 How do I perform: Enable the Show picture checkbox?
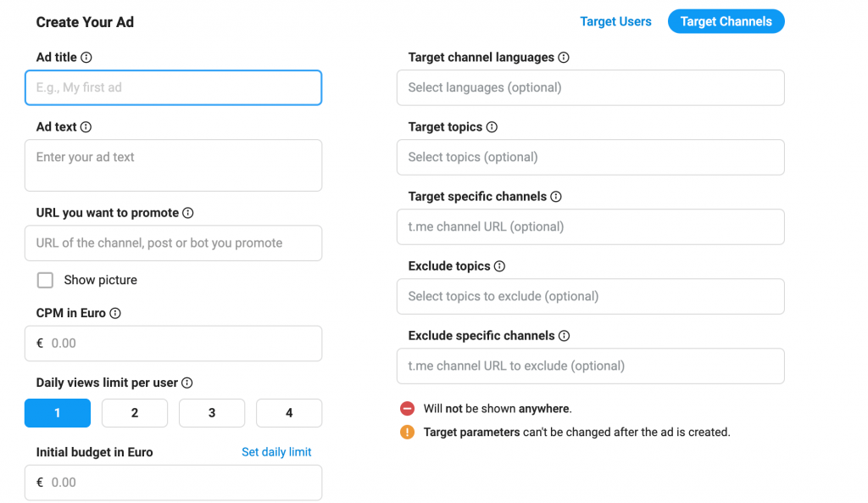(46, 280)
